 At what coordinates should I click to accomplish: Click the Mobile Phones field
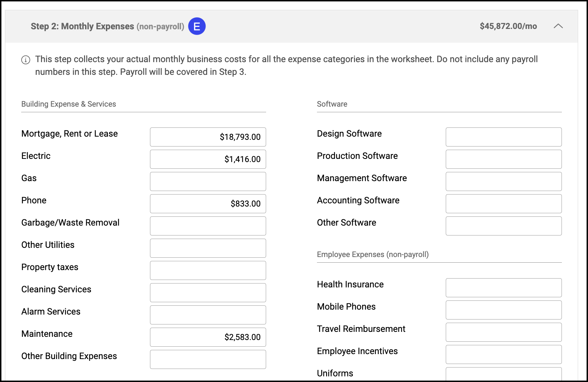[x=504, y=310]
